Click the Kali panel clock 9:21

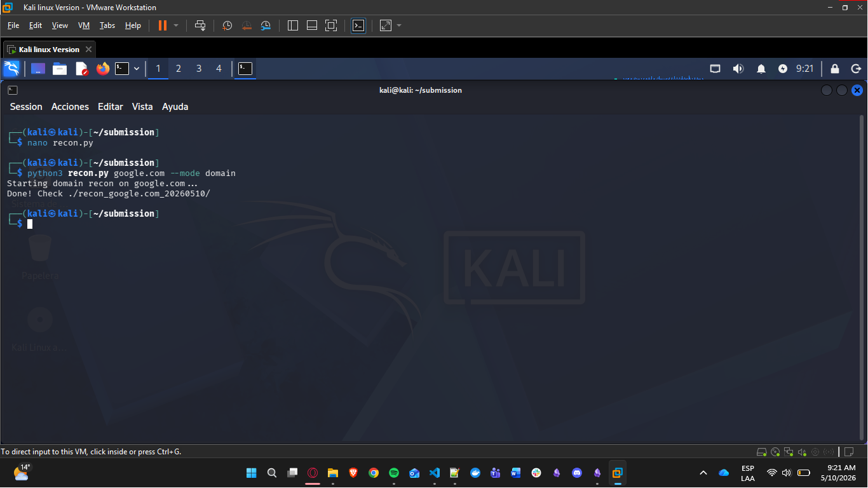(x=804, y=69)
